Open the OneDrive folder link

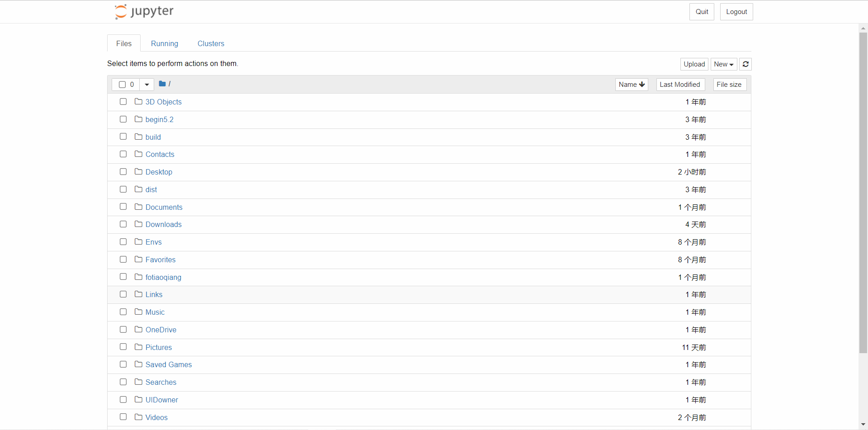pyautogui.click(x=161, y=330)
